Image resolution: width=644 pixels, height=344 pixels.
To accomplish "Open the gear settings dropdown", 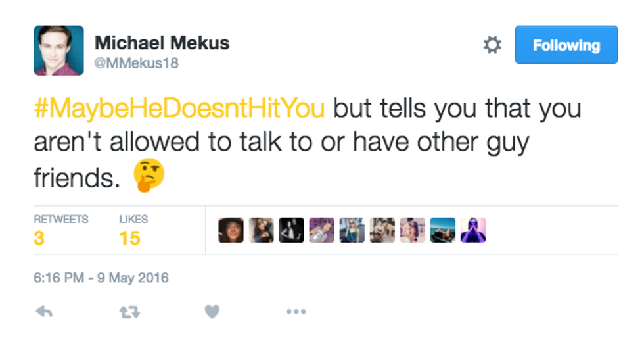I will [x=492, y=45].
